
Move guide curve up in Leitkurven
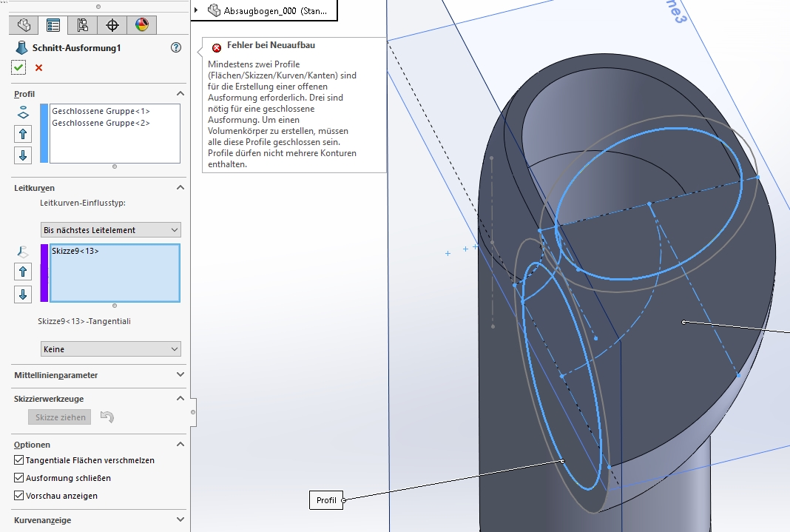pyautogui.click(x=23, y=272)
